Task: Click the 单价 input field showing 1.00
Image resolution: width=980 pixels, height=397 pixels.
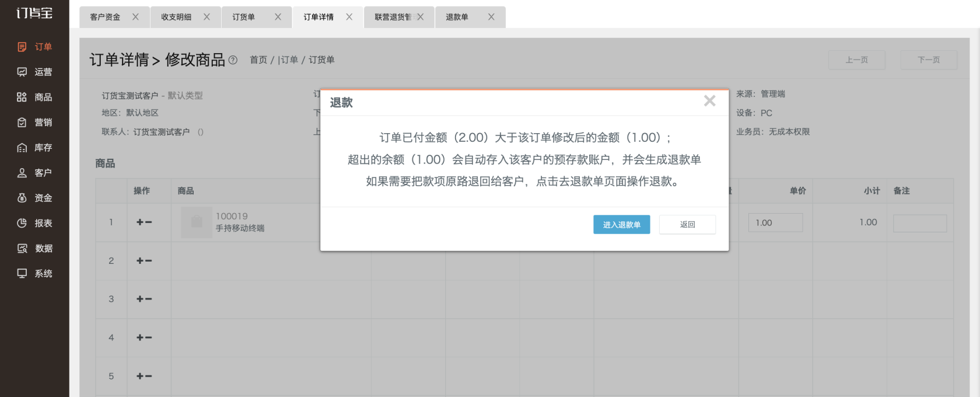Action: 775,222
